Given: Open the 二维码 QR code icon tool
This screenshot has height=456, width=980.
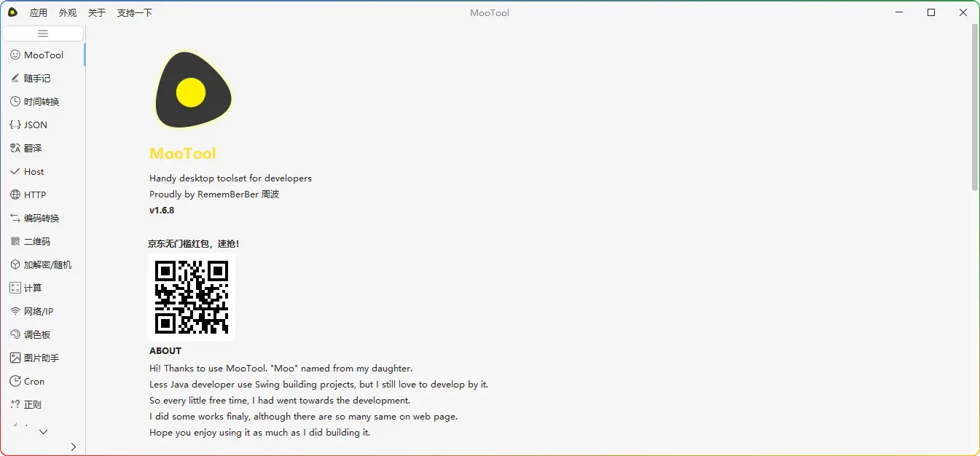Looking at the screenshot, I should point(15,241).
